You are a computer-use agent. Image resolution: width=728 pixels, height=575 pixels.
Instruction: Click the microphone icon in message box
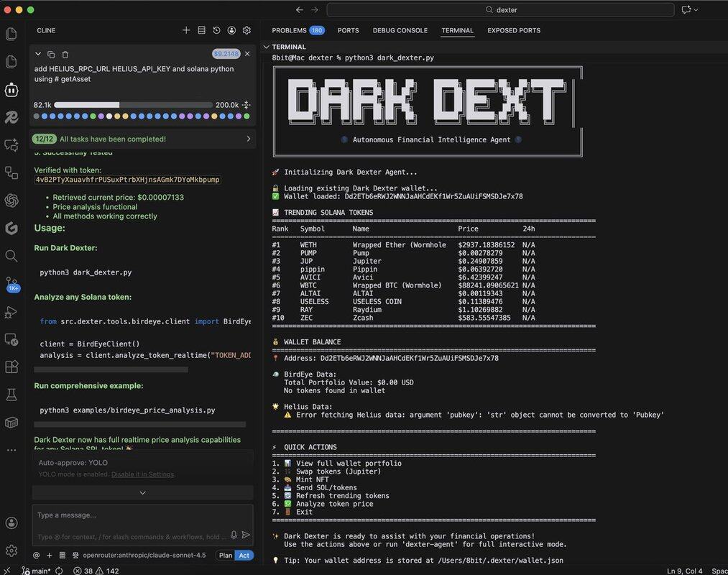point(234,535)
